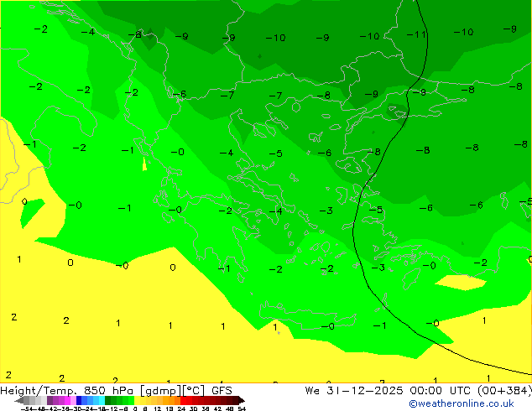Click the weatheronline.co.uk copyright link

tap(462, 403)
